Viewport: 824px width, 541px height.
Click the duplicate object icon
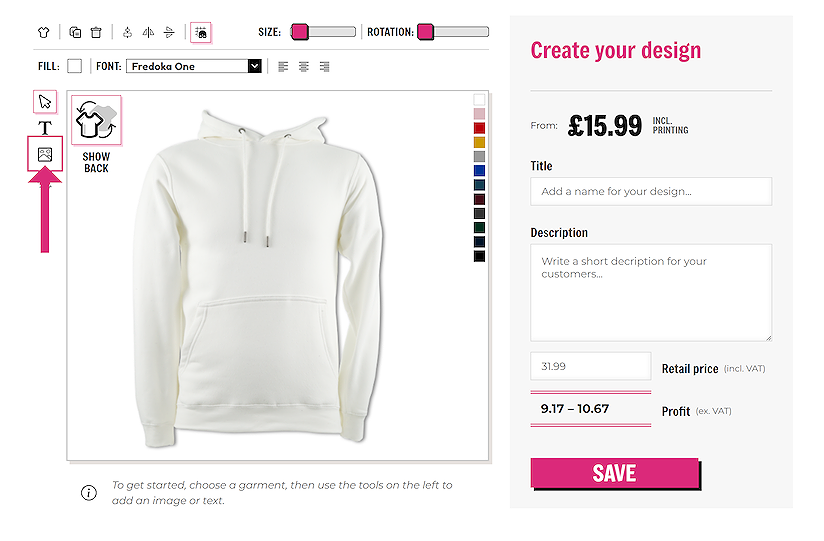[x=75, y=32]
